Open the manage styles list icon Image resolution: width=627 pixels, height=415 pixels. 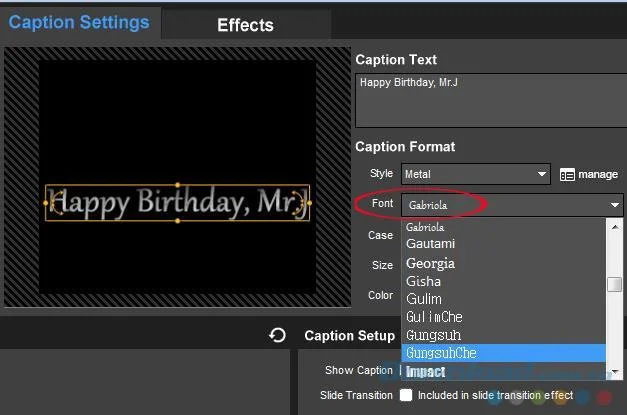point(567,175)
